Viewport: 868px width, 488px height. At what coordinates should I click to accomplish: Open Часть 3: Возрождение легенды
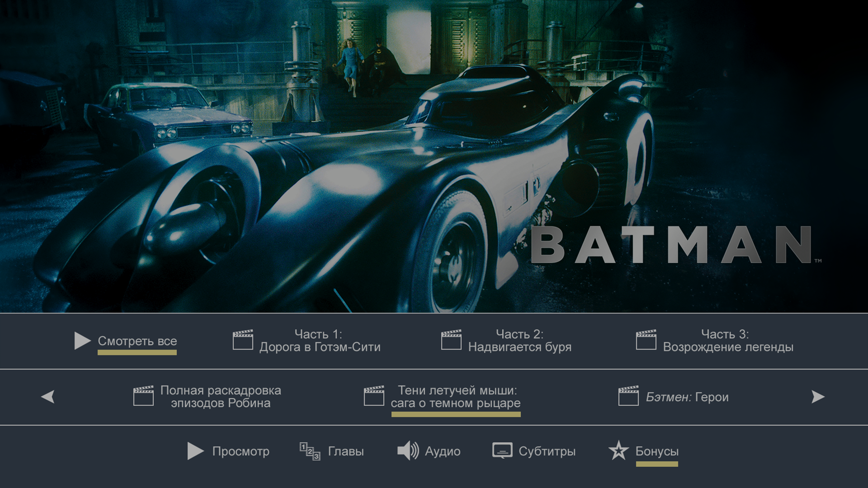[x=728, y=341]
